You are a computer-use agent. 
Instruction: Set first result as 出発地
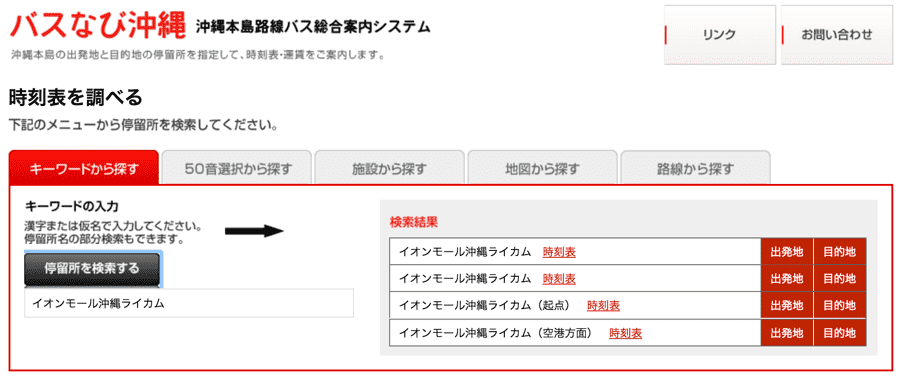(x=787, y=251)
